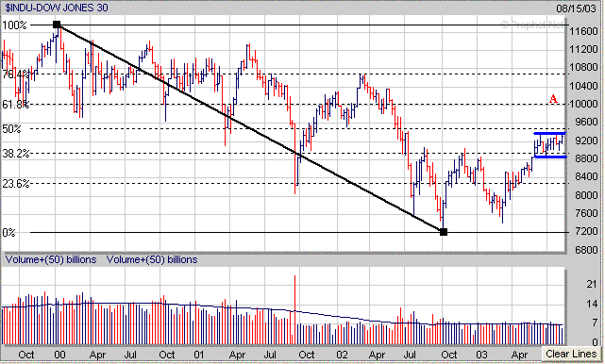Click the 10400 price axis label
This screenshot has width=605, height=364.
(x=583, y=86)
